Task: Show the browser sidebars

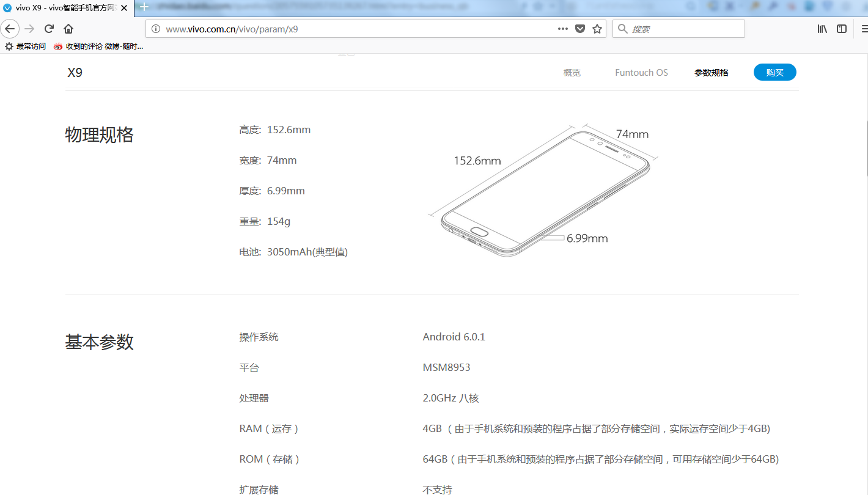Action: (842, 29)
